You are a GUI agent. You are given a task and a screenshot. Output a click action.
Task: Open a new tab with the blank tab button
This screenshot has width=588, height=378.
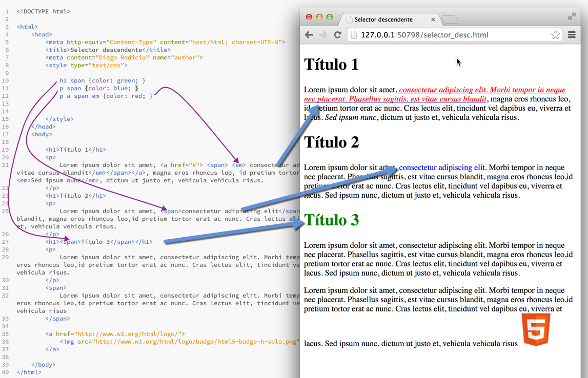pyautogui.click(x=450, y=20)
